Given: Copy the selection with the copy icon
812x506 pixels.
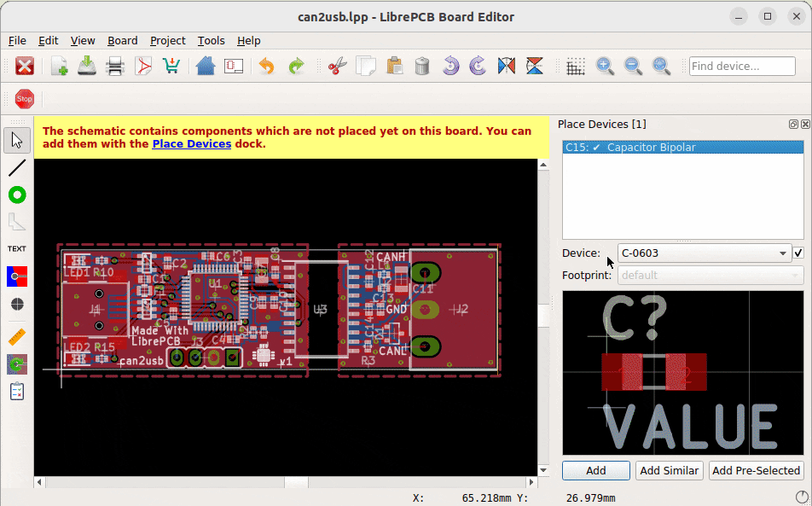Looking at the screenshot, I should (x=366, y=67).
